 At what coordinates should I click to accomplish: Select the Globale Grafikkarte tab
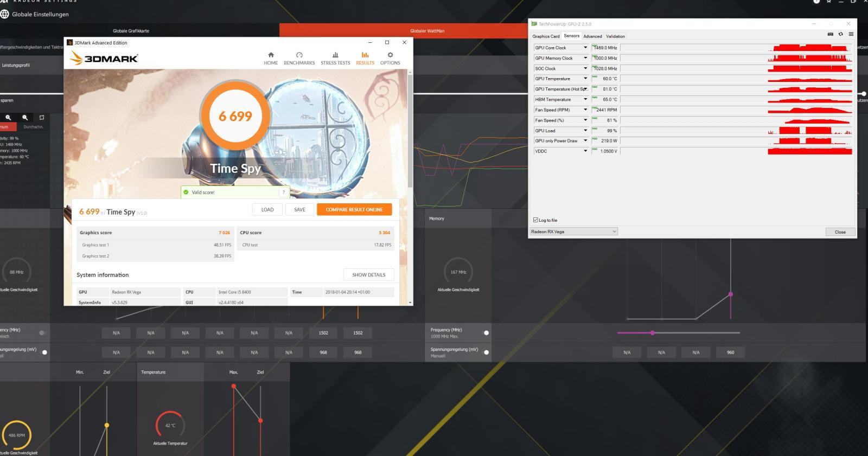[x=131, y=31]
